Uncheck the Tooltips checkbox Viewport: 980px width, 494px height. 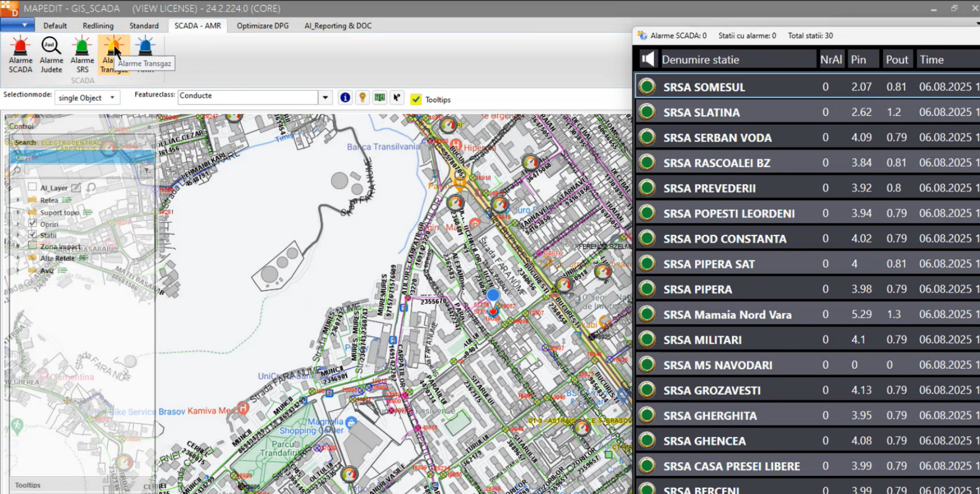click(416, 99)
